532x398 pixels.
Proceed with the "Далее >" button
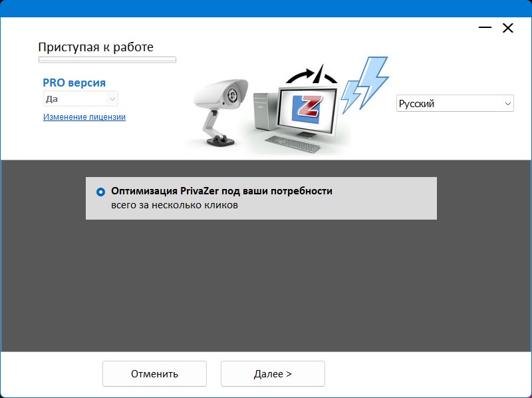tap(273, 373)
